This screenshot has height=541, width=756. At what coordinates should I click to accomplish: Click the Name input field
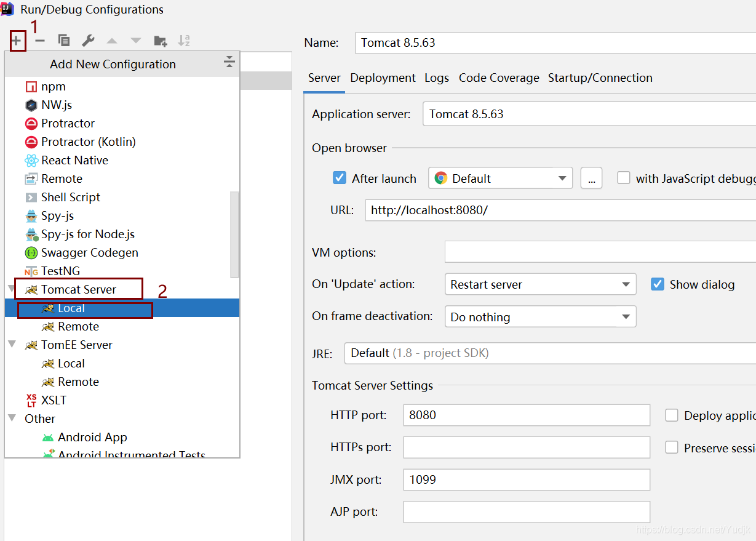[x=555, y=43]
